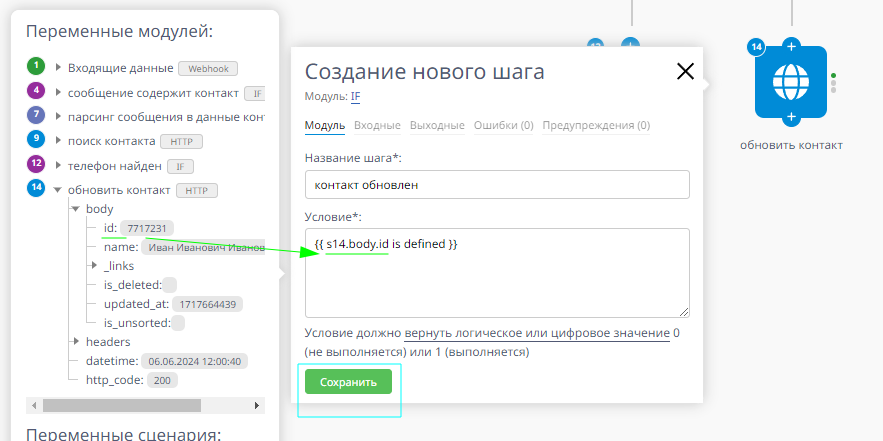The image size is (883, 441).
Task: Select the name value 'Иван Иванович Иванов'
Action: [203, 247]
